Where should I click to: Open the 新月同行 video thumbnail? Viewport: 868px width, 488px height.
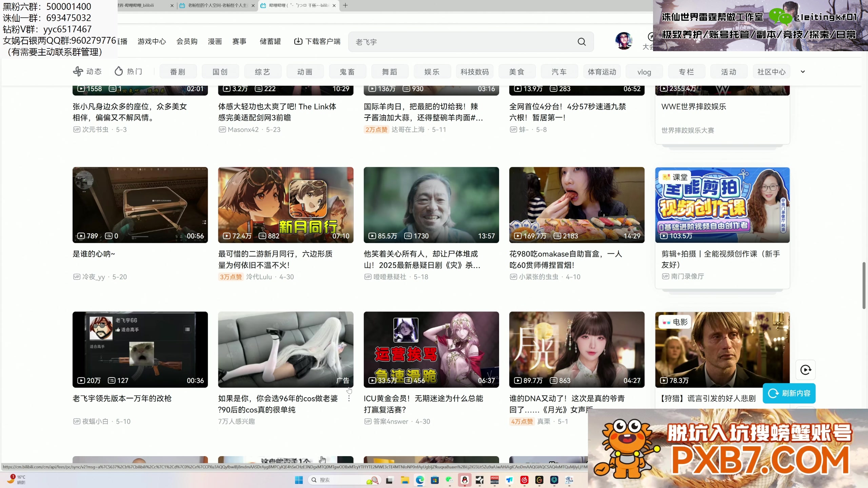coord(285,205)
